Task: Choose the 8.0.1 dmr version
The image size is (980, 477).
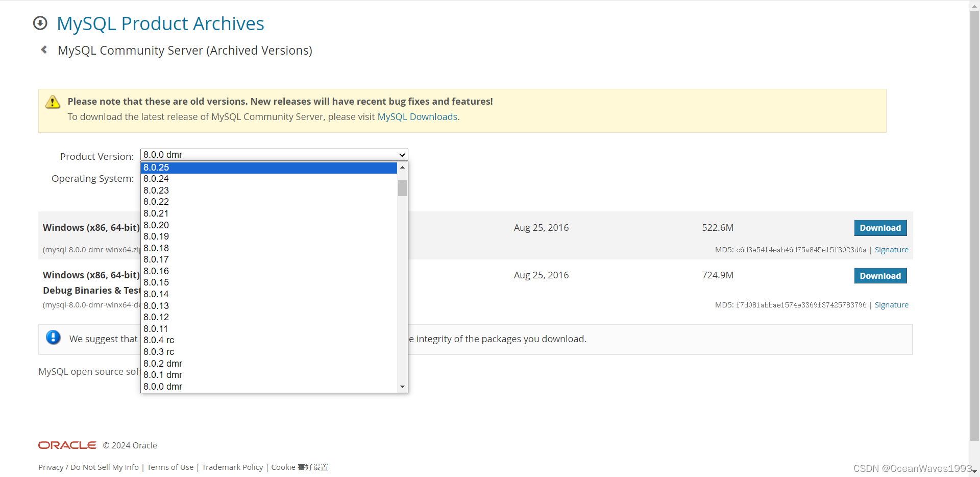Action: pos(269,375)
